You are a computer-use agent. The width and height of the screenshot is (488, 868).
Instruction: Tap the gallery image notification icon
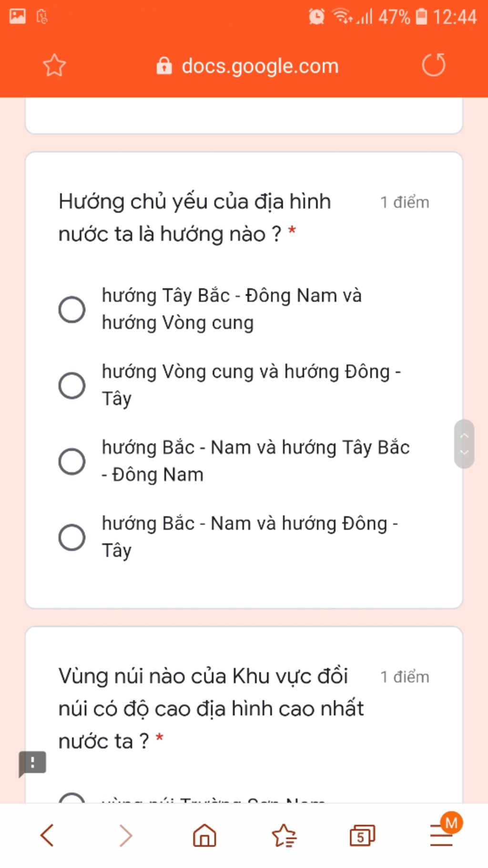tap(18, 16)
